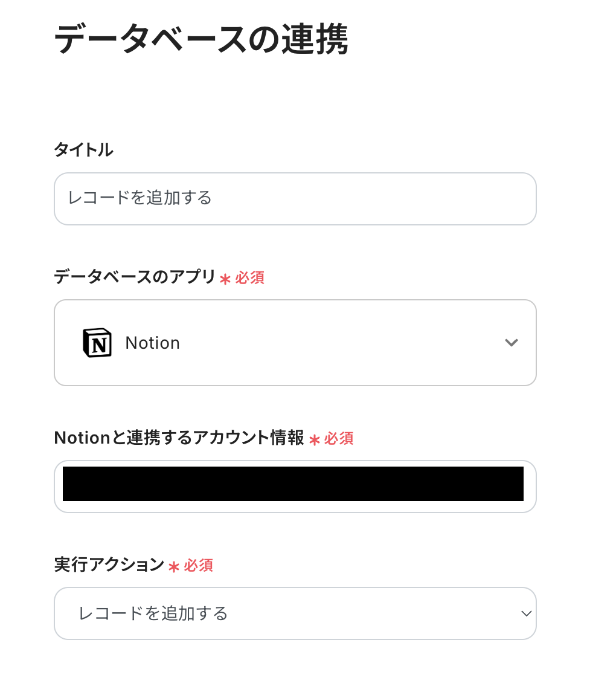Click red asterisk beside アカウント情報 label
Image resolution: width=616 pixels, height=689 pixels.
point(314,439)
